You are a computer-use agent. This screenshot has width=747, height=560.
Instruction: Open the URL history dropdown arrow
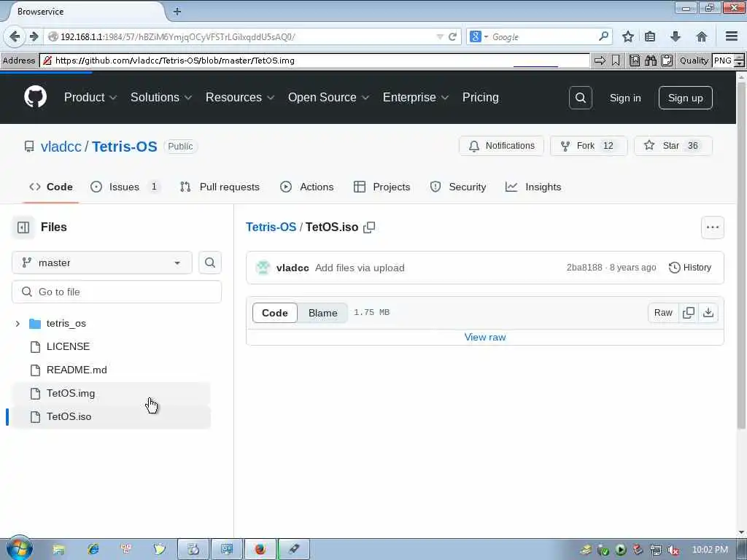click(440, 36)
